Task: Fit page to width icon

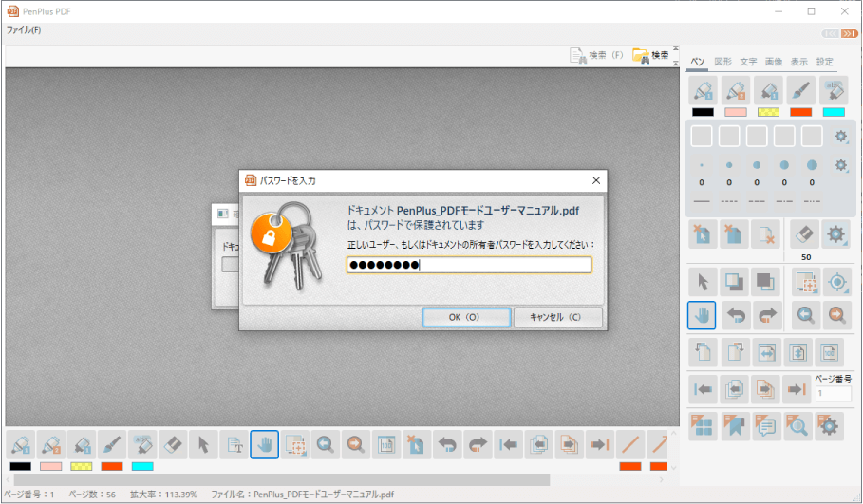Action: point(766,353)
